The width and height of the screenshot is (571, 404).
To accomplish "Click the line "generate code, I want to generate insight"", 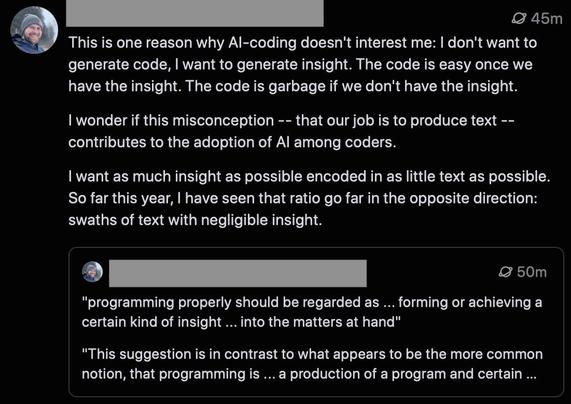I will (x=300, y=64).
